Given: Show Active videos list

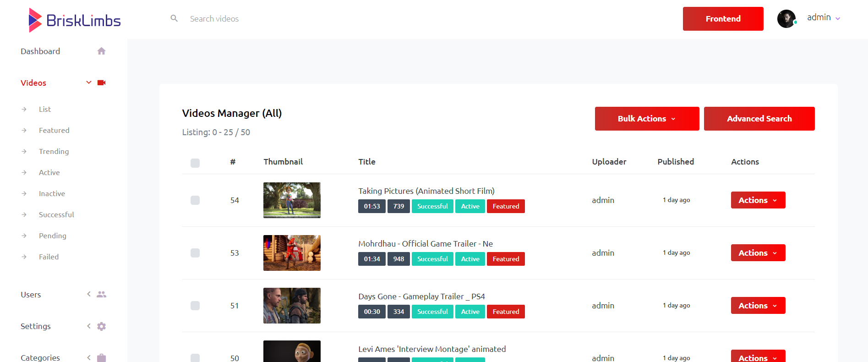Looking at the screenshot, I should click(x=49, y=172).
